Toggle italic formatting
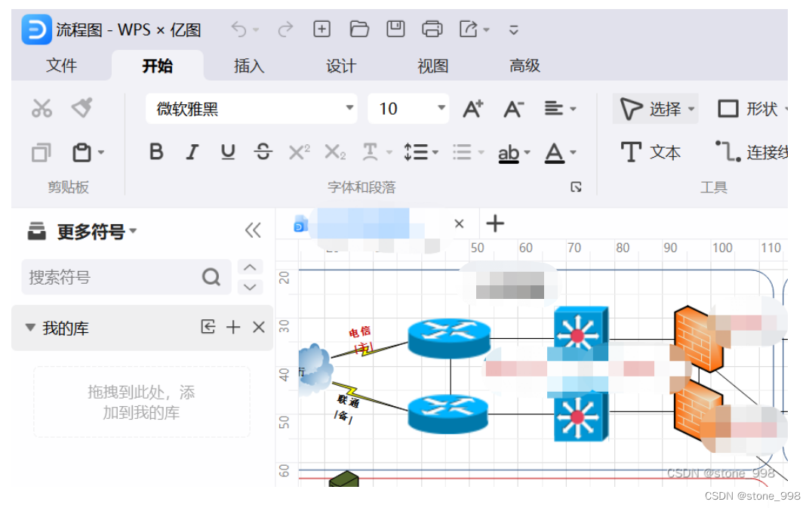 [x=192, y=152]
